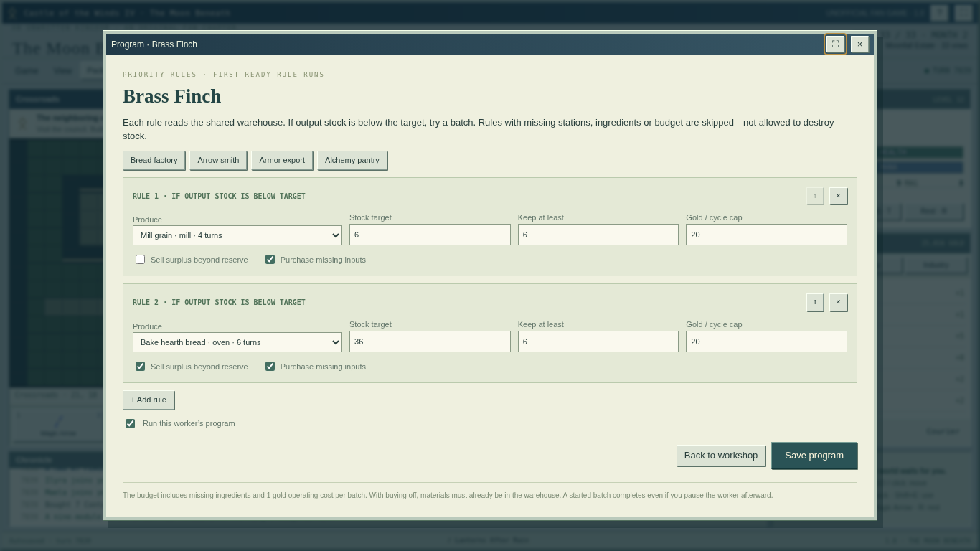
Task: Apply the Arrow smith preset
Action: [x=218, y=160]
